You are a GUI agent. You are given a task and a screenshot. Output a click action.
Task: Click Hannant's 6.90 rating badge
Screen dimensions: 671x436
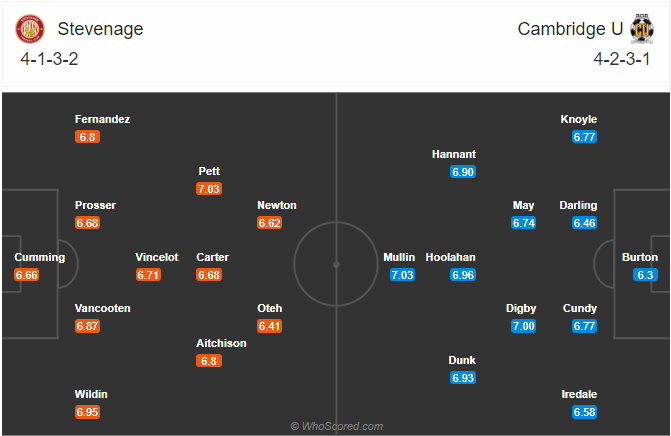coord(463,172)
